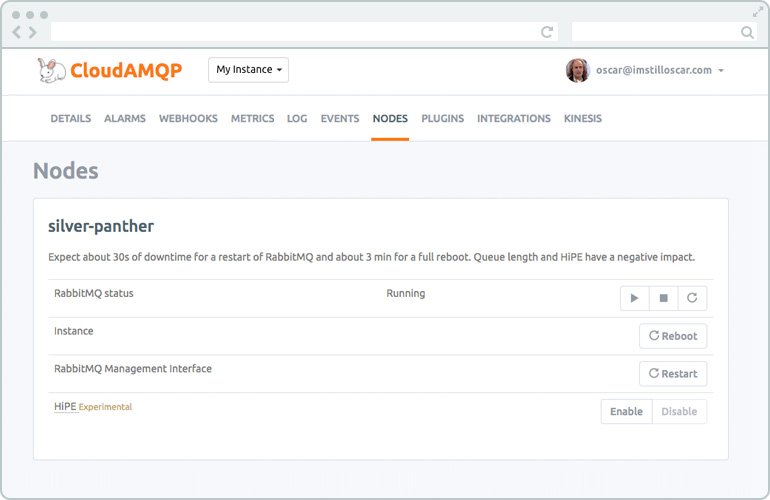770x500 pixels.
Task: Reload the page in the browser address bar
Action: coord(547,32)
